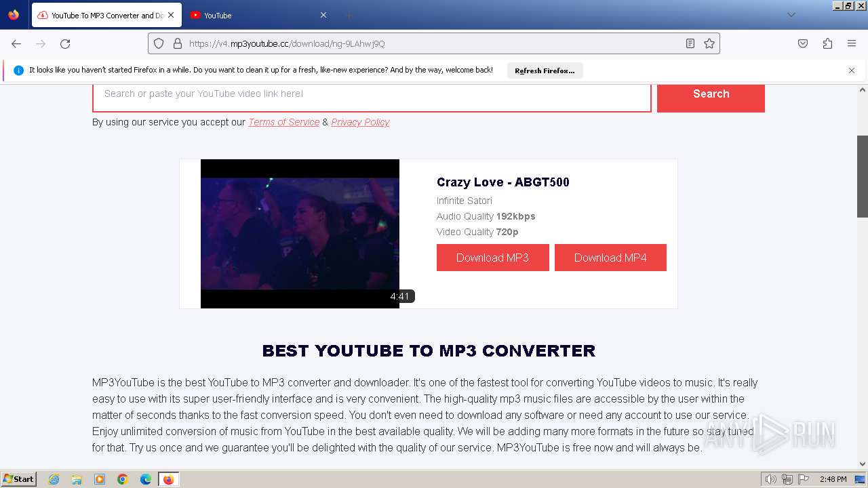The width and height of the screenshot is (868, 488).
Task: Open the tracking protection shield icon
Action: pyautogui.click(x=159, y=43)
